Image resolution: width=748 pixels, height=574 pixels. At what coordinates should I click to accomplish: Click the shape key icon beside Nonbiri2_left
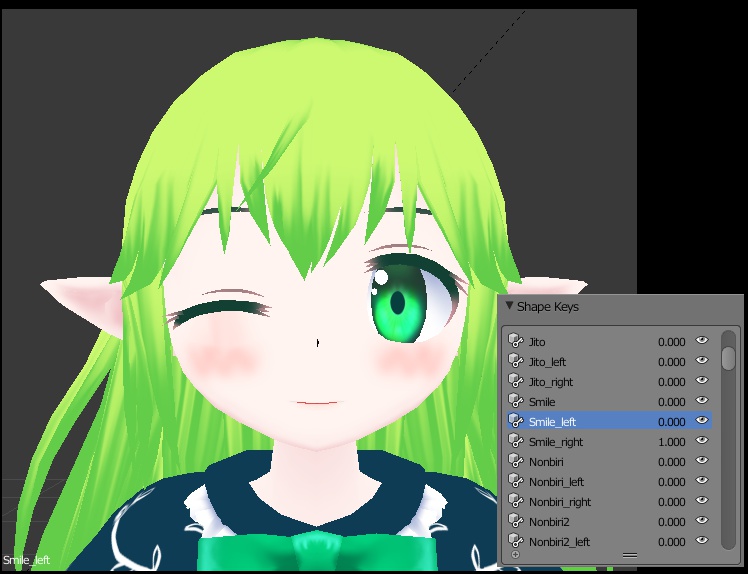(x=516, y=542)
